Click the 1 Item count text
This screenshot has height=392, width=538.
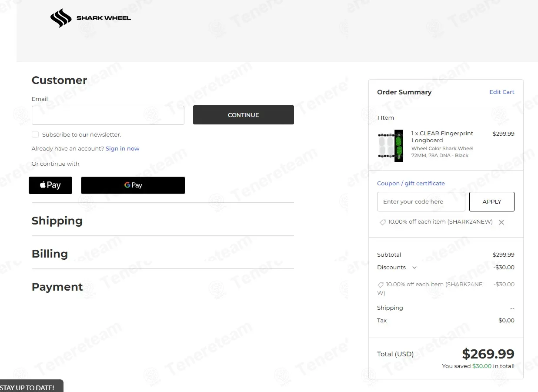[386, 118]
